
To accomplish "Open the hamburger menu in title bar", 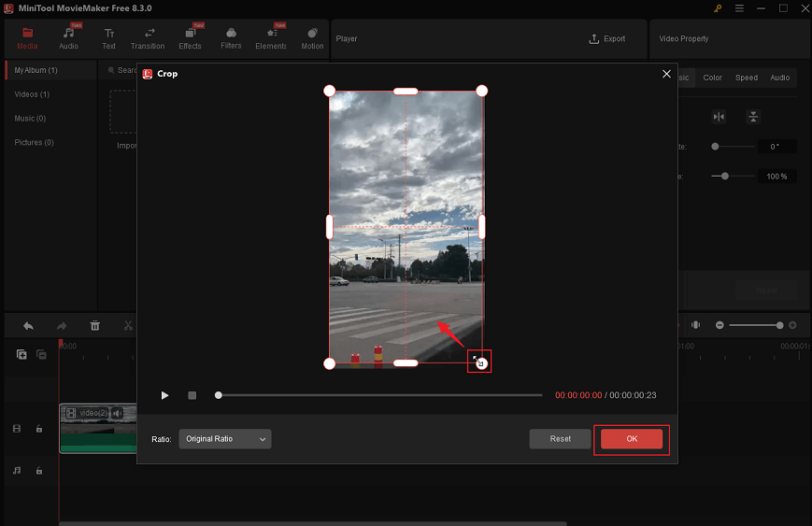I will click(739, 8).
